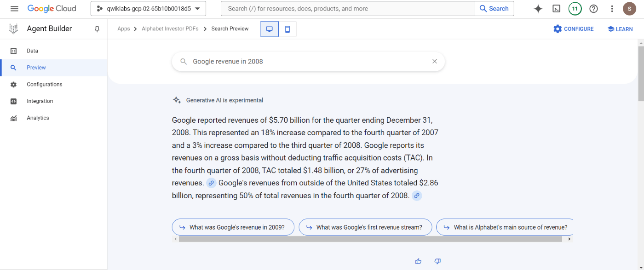Click the LEARN button
Image resolution: width=644 pixels, height=270 pixels.
(x=620, y=29)
